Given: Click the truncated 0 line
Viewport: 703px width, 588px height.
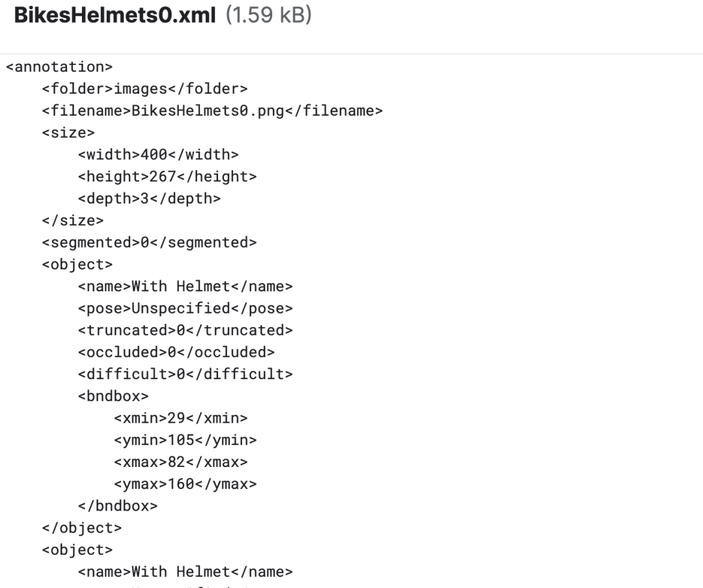Looking at the screenshot, I should point(185,330).
